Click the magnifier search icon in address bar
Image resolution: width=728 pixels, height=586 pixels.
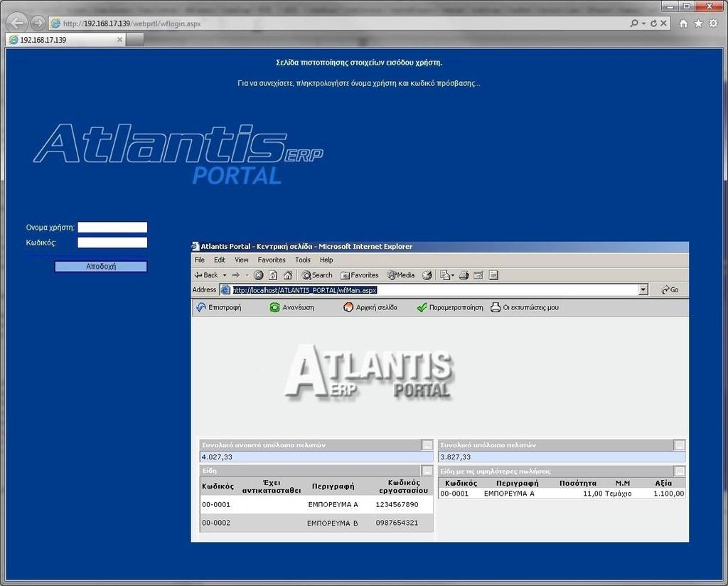pos(634,23)
